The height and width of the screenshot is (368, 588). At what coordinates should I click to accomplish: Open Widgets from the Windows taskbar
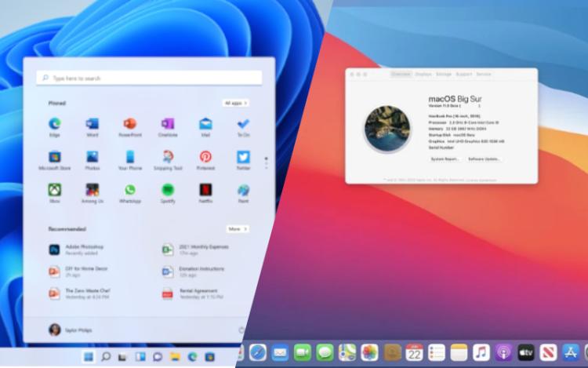point(140,357)
